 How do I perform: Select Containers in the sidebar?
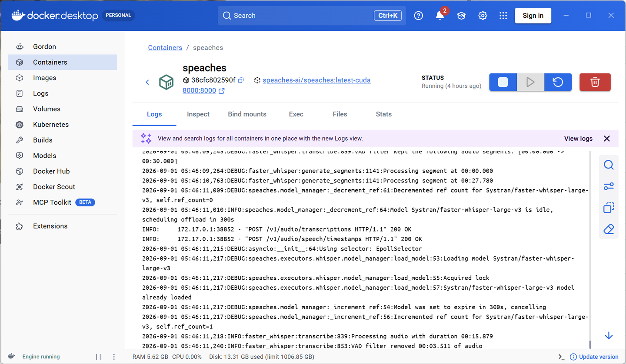pos(62,62)
